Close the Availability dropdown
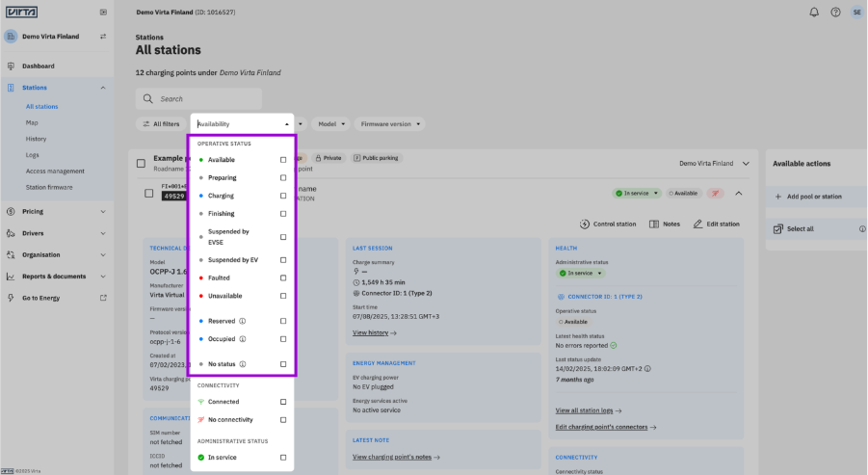868x475 pixels. 287,124
